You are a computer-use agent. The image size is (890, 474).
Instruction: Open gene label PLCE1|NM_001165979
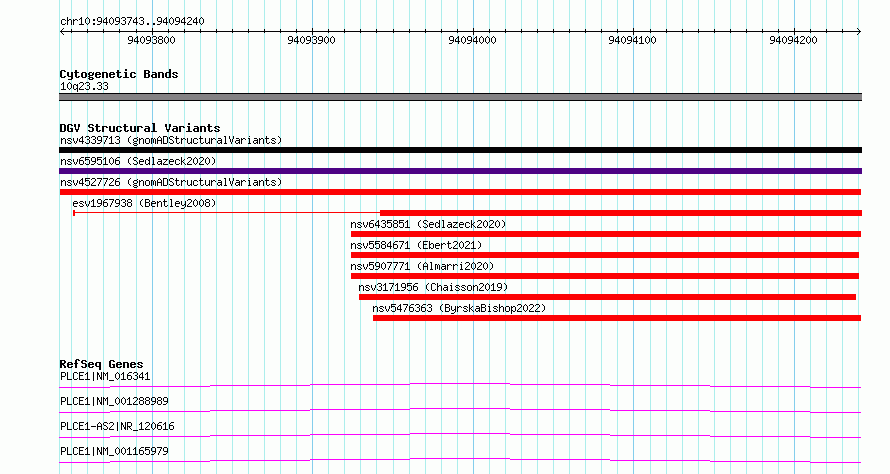(x=114, y=451)
